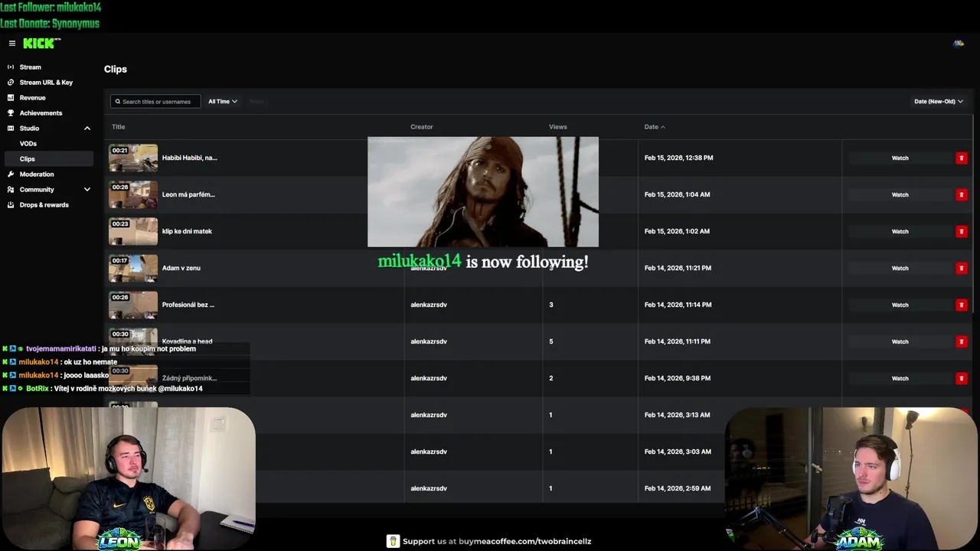Open the Date (New-Old) sort dropdown

click(938, 102)
